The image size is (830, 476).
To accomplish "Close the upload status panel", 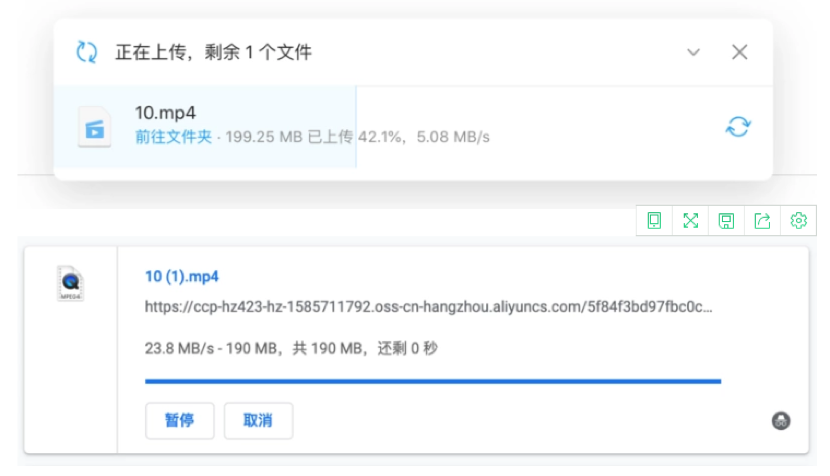I will point(739,52).
